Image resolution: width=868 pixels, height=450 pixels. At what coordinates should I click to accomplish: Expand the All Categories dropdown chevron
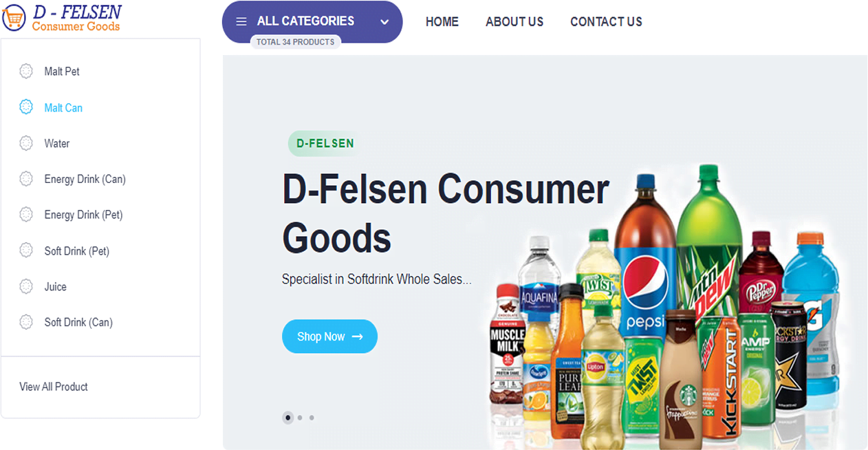pyautogui.click(x=384, y=21)
